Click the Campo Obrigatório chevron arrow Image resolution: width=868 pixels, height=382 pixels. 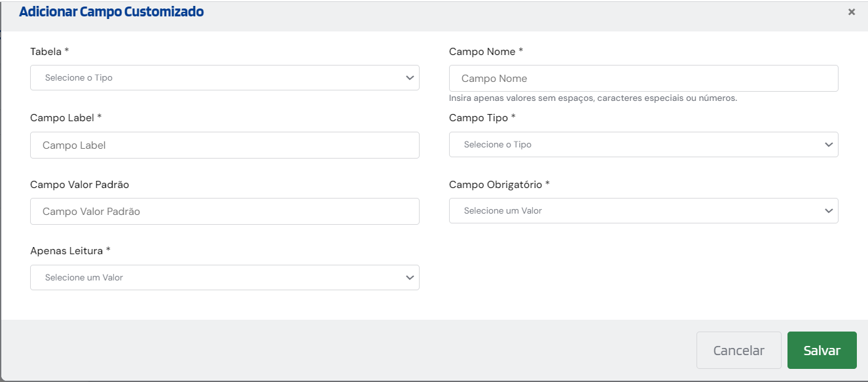point(829,211)
